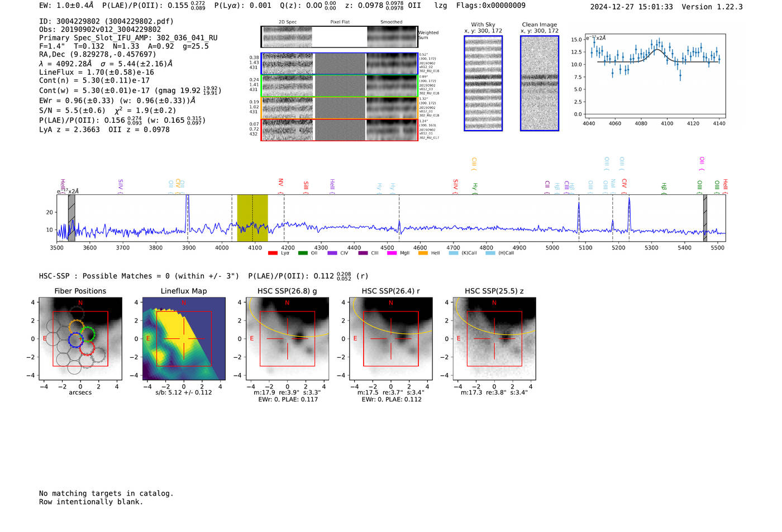This screenshot has height=532, width=782.
Task: Click the 'Smoothed' column header
Action: point(391,22)
